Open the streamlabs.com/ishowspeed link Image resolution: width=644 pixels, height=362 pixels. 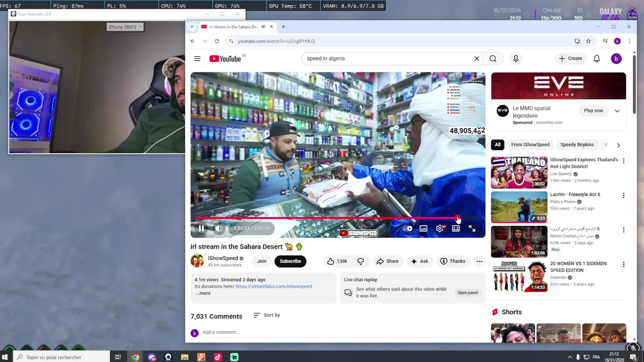274,287
